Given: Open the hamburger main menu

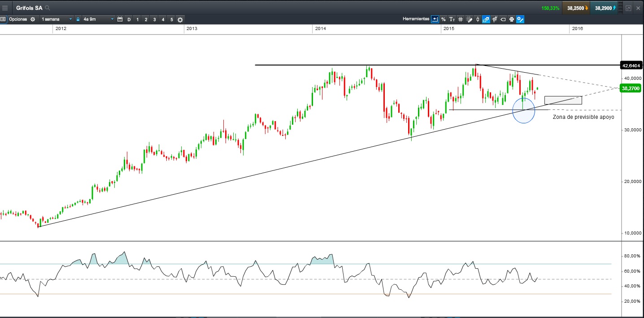Looking at the screenshot, I should tap(5, 8).
